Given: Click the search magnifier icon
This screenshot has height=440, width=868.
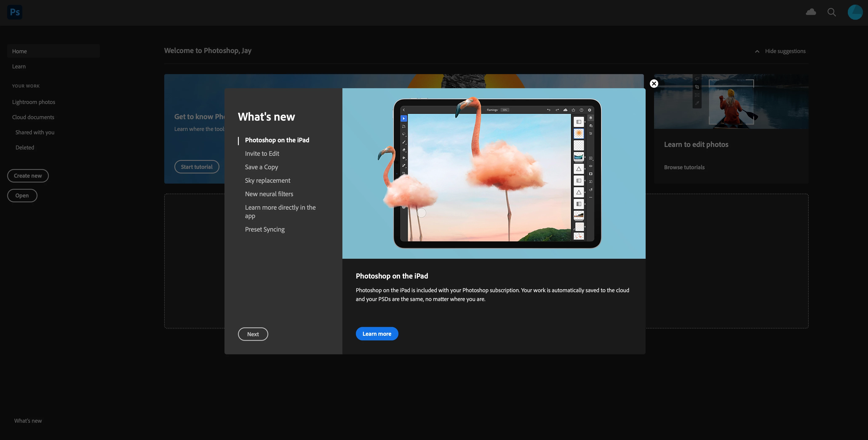Looking at the screenshot, I should point(832,12).
